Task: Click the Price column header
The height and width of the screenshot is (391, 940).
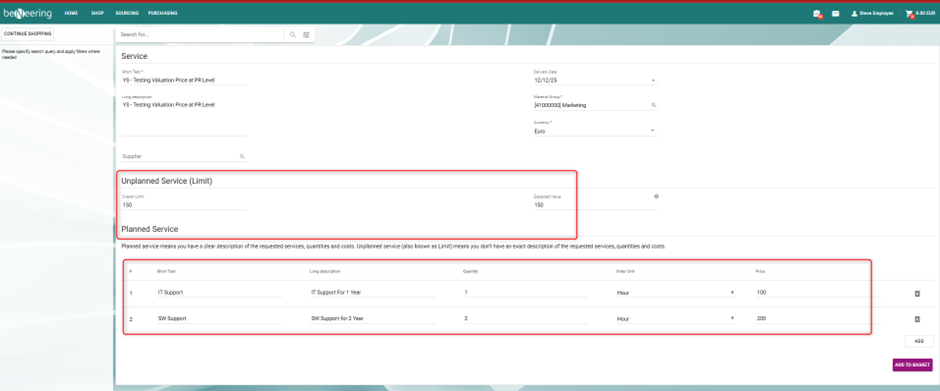Action: (760, 271)
